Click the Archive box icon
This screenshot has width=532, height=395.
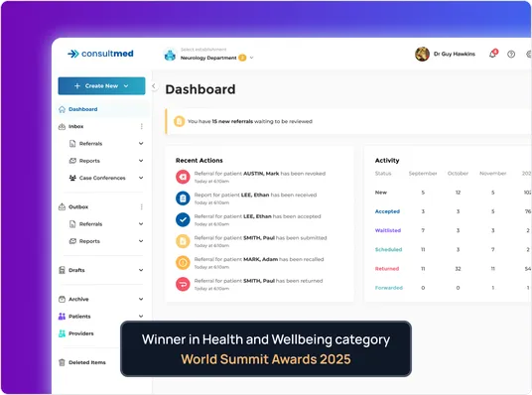tap(62, 299)
